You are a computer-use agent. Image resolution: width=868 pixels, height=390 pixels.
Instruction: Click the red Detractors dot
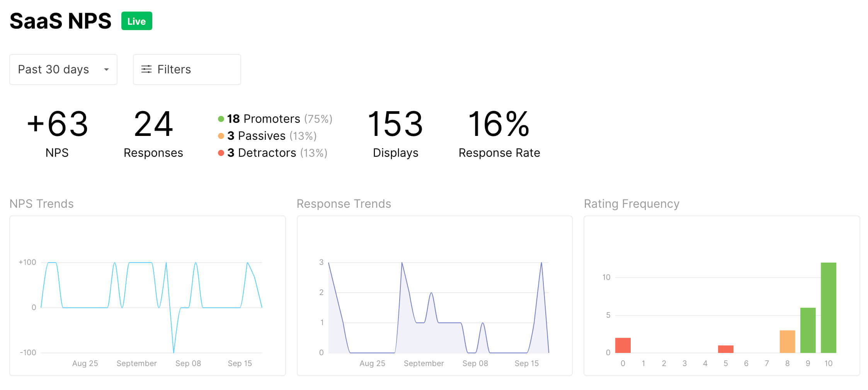(x=221, y=153)
